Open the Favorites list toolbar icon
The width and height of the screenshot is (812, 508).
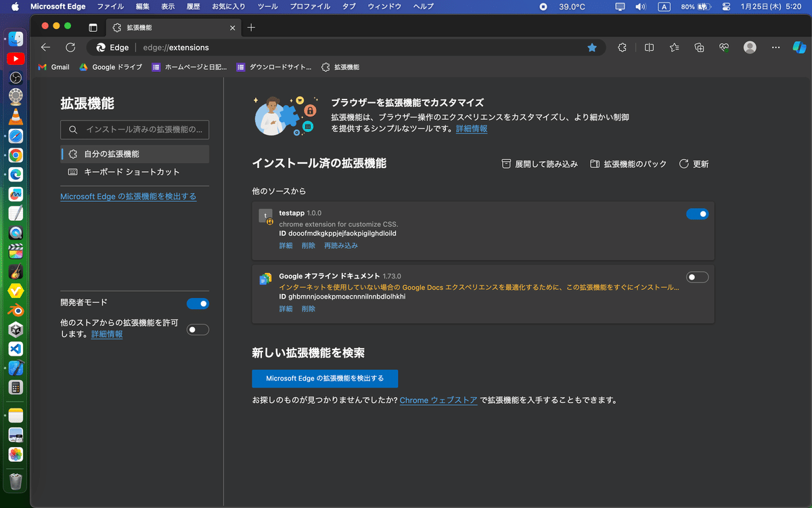point(675,47)
